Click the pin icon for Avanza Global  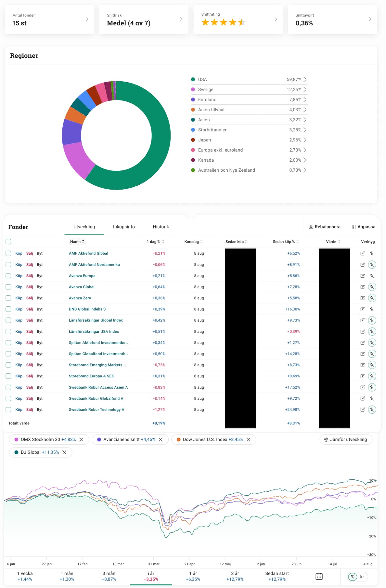coord(372,287)
